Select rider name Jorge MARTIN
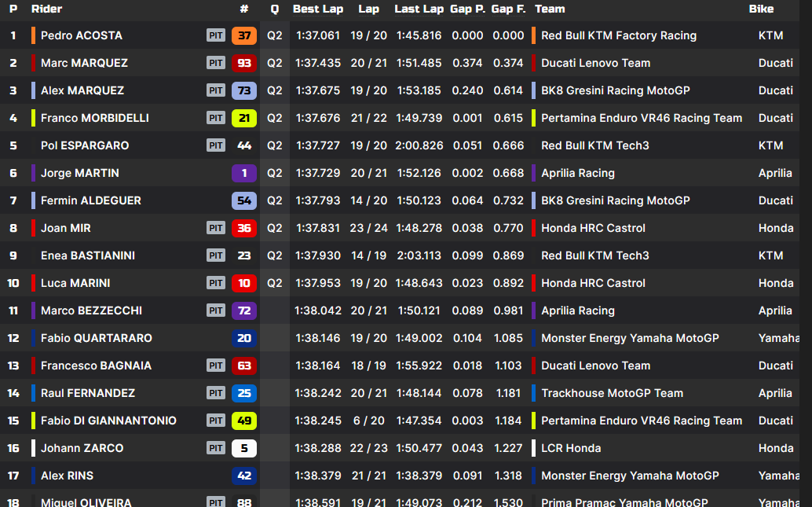The width and height of the screenshot is (812, 507). [x=80, y=173]
